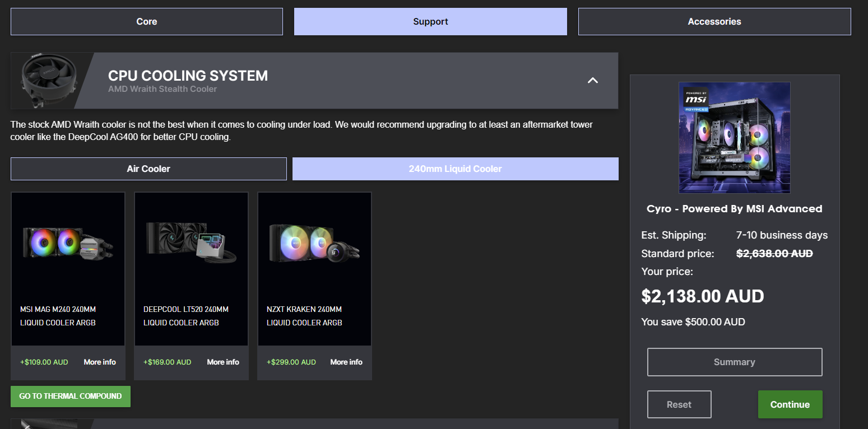Choose the NZXT Kraken cooler image
Screen dimensions: 868x429
pos(315,243)
